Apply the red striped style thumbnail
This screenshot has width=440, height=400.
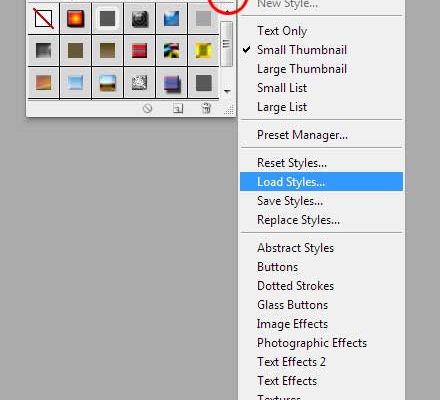coord(139,51)
